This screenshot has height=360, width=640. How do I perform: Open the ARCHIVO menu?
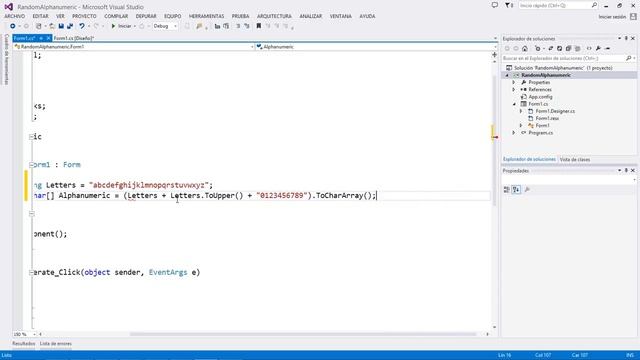tap(14, 16)
